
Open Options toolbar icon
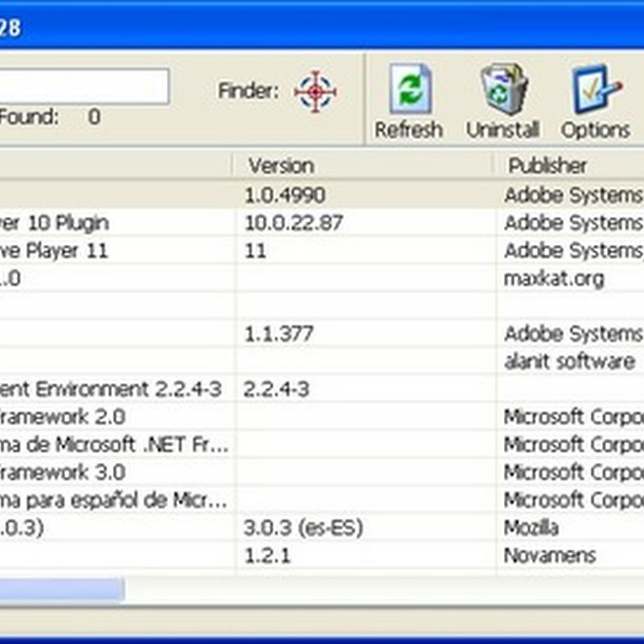596,89
